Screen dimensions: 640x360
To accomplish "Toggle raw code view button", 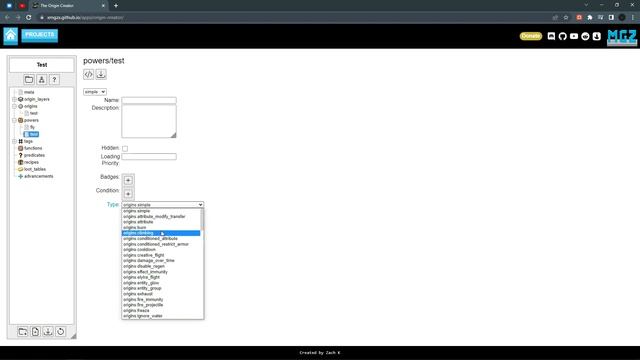I will 89,74.
